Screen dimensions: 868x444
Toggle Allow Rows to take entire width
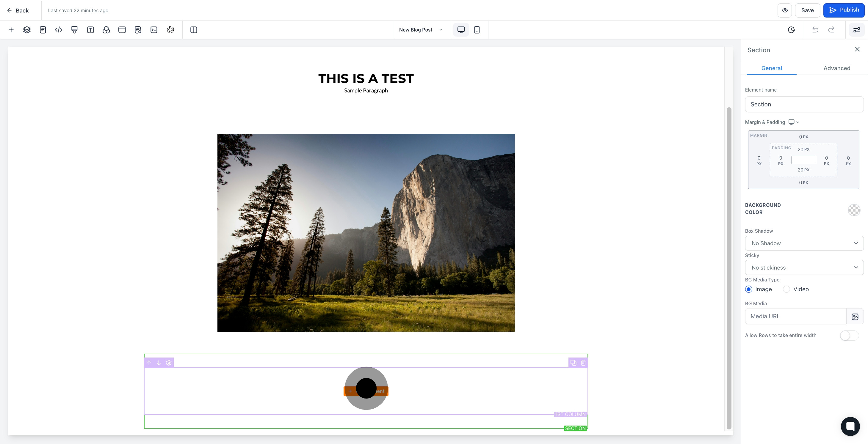849,335
